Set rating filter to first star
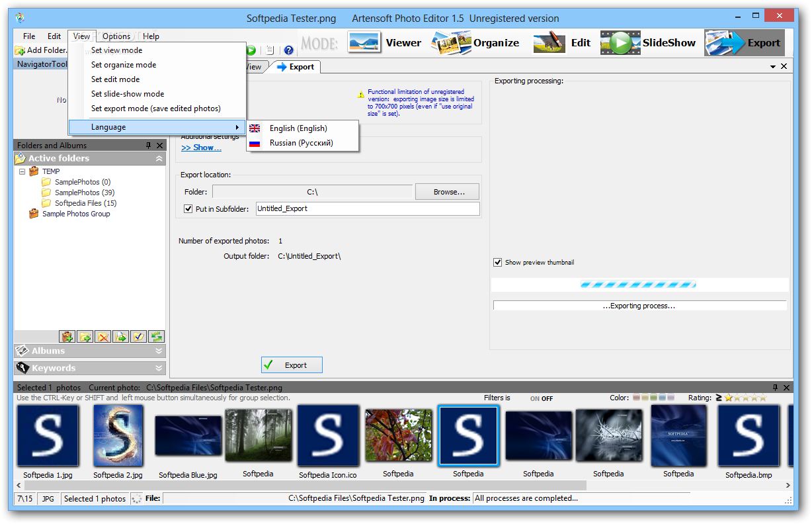812x524 pixels. (x=729, y=398)
